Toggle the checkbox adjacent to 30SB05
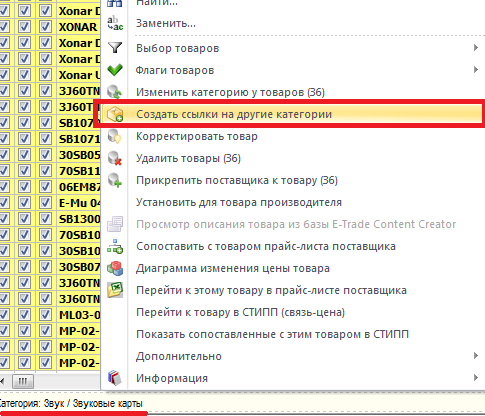Image resolution: width=485 pixels, height=416 pixels. point(45,155)
